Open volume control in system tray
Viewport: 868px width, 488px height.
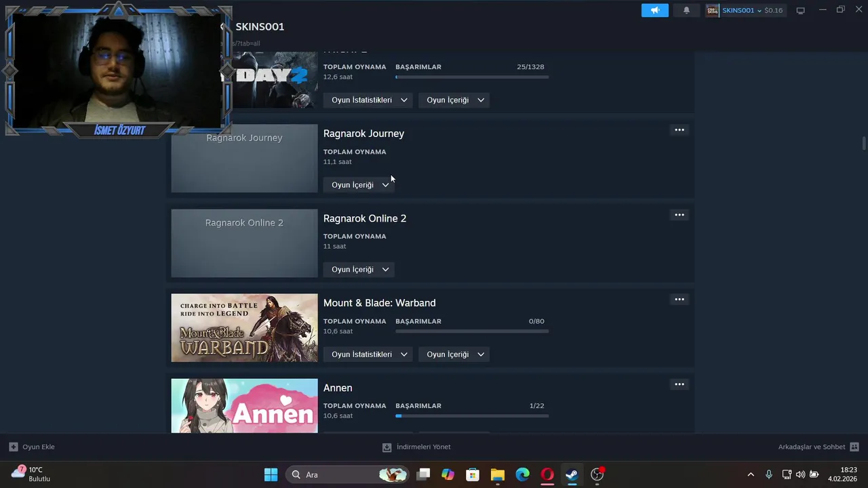pyautogui.click(x=800, y=474)
